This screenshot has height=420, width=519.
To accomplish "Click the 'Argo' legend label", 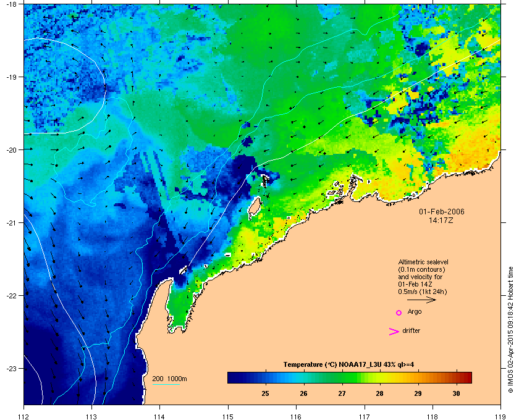I will tap(415, 312).
